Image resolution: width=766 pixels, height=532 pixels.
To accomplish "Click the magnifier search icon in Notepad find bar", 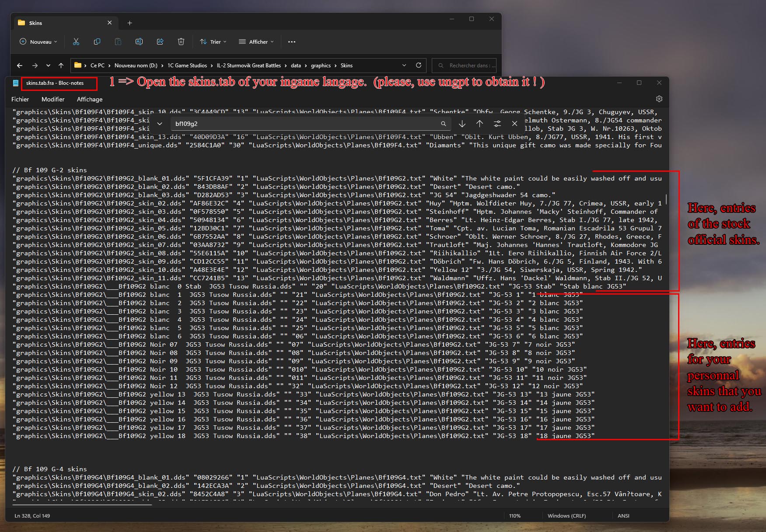I will click(x=444, y=124).
